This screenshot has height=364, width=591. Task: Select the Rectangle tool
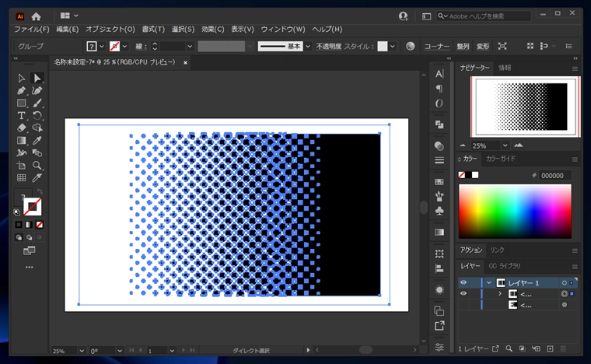(21, 103)
